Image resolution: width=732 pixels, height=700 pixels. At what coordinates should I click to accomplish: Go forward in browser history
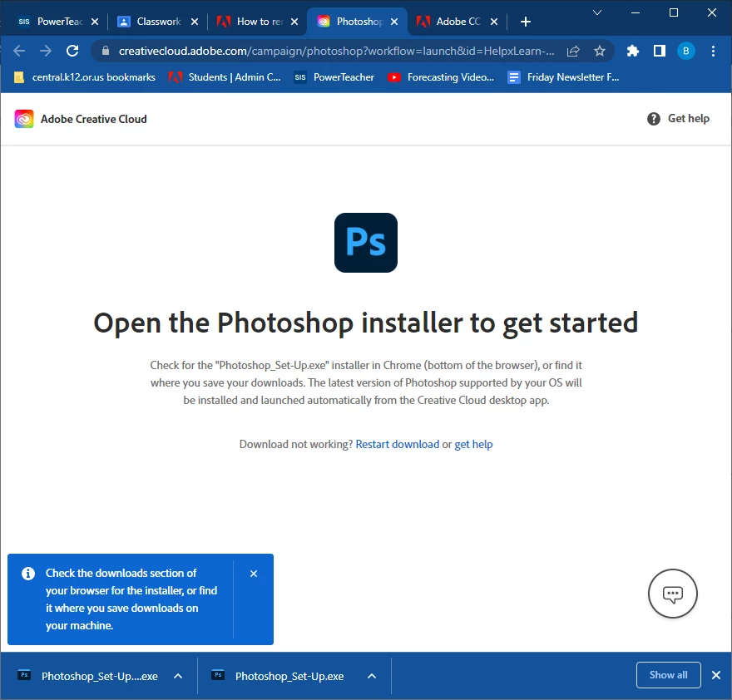click(46, 51)
